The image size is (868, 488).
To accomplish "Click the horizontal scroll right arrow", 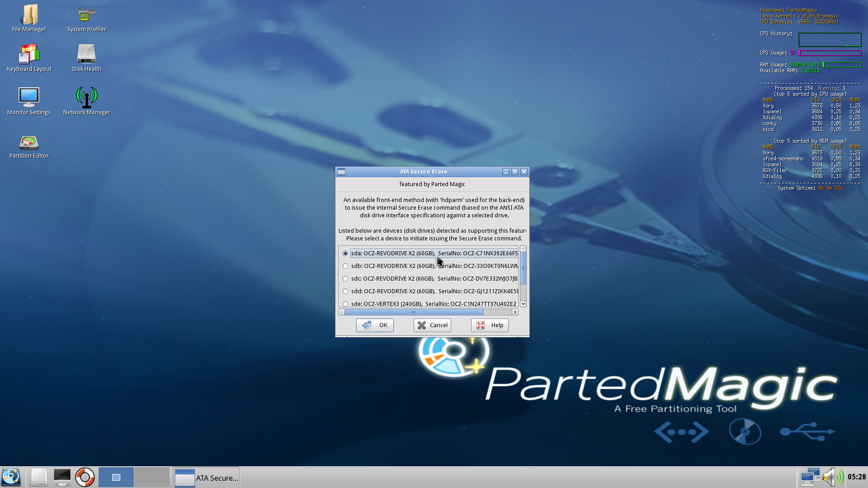I will [515, 312].
